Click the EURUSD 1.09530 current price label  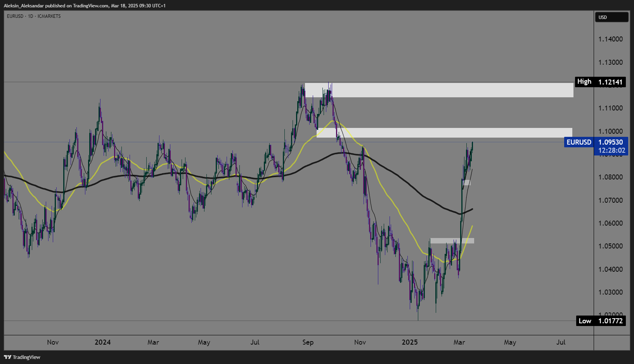(x=596, y=142)
